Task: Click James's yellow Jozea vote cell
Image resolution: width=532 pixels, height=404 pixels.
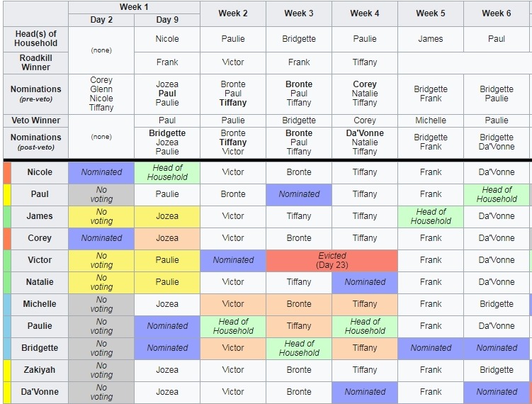Action: point(167,217)
